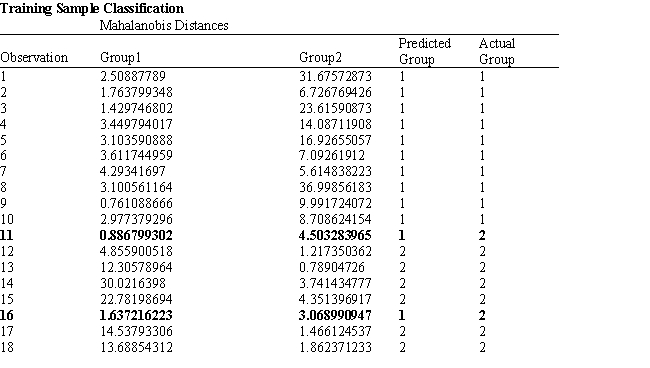Select bold Group2 value 4.503283965
This screenshot has width=650, height=368.
coord(335,235)
